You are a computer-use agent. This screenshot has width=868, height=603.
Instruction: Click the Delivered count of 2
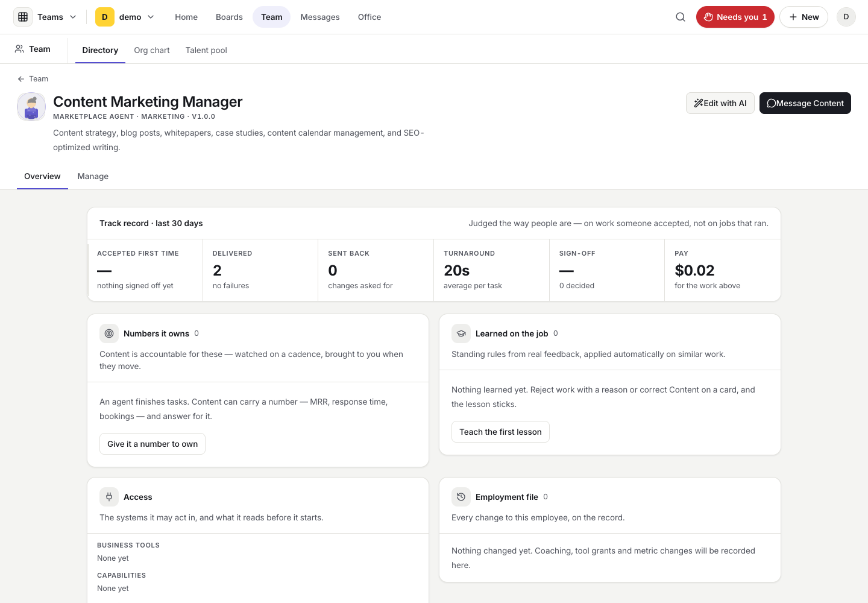pyautogui.click(x=217, y=270)
